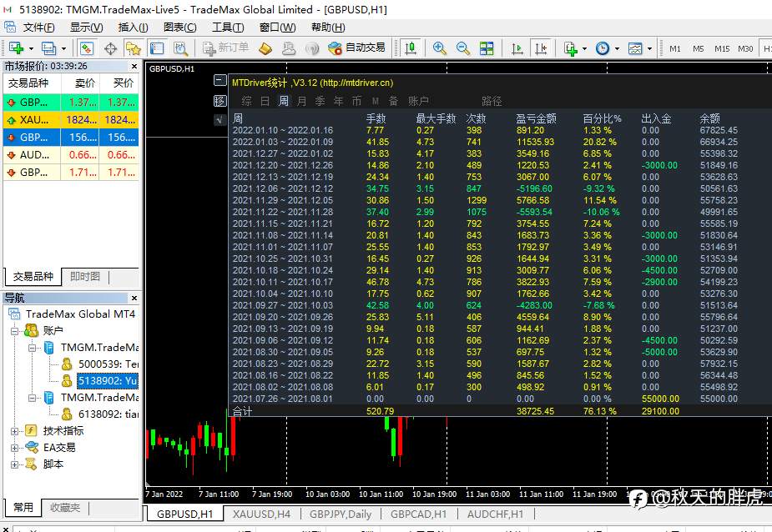Click the zoom in magnifier icon
772x532 pixels.
pyautogui.click(x=439, y=48)
